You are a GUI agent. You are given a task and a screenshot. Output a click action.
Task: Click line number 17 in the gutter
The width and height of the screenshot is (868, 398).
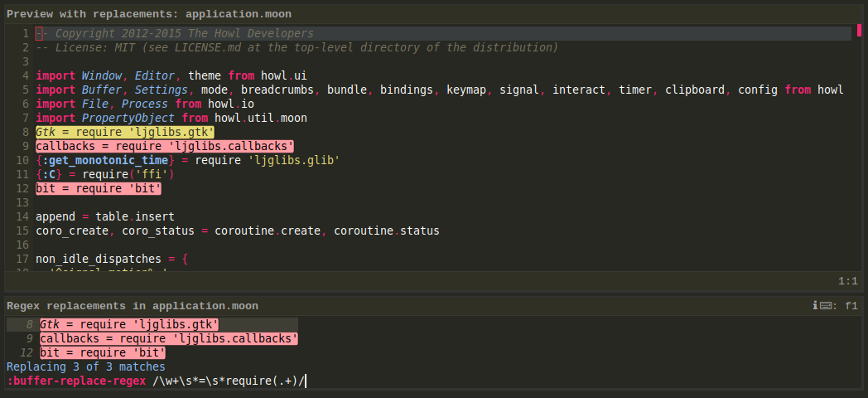click(x=22, y=259)
